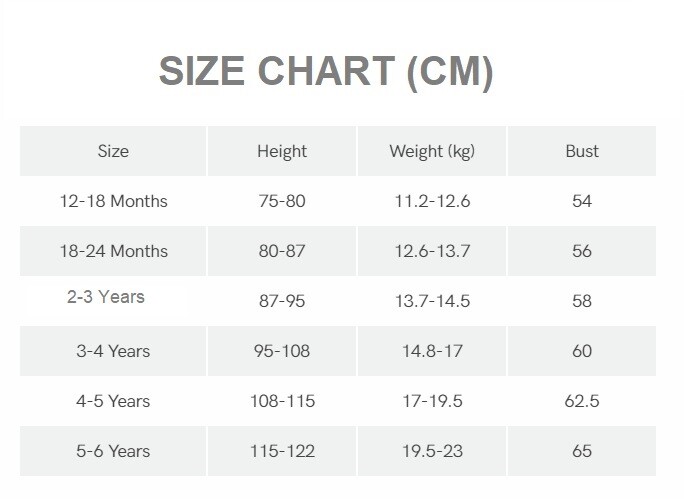The image size is (684, 499).
Task: Click the SIZE CHART (CM) title
Action: pos(326,72)
